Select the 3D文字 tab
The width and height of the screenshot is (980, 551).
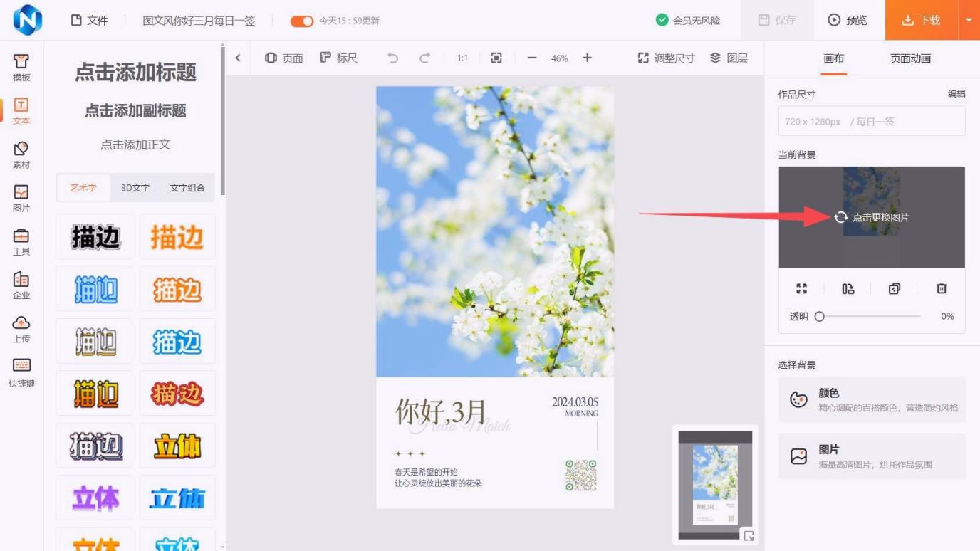click(x=135, y=188)
